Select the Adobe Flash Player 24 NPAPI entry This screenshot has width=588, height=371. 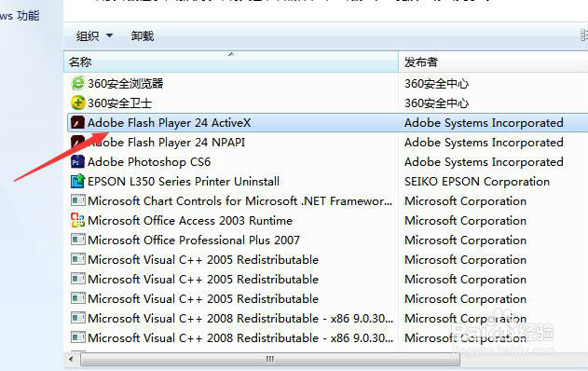tap(327, 143)
